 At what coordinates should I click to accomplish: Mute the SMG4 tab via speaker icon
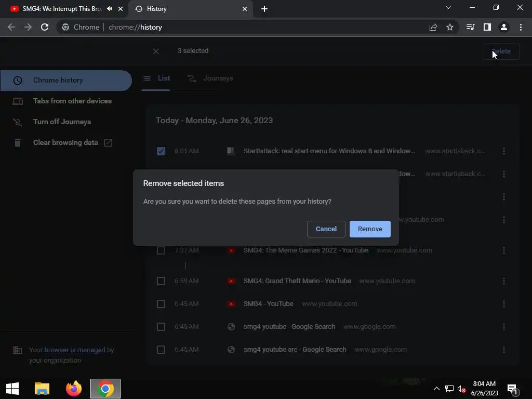coord(109,9)
